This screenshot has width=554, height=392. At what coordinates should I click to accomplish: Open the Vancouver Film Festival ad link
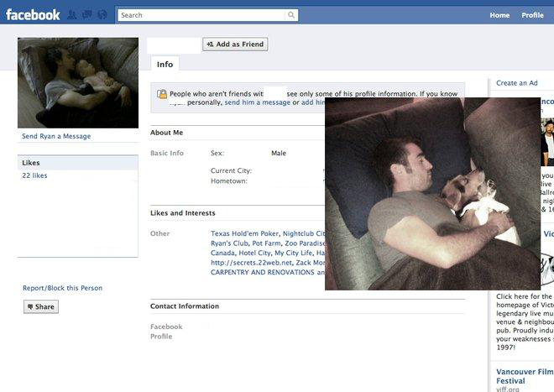click(525, 376)
